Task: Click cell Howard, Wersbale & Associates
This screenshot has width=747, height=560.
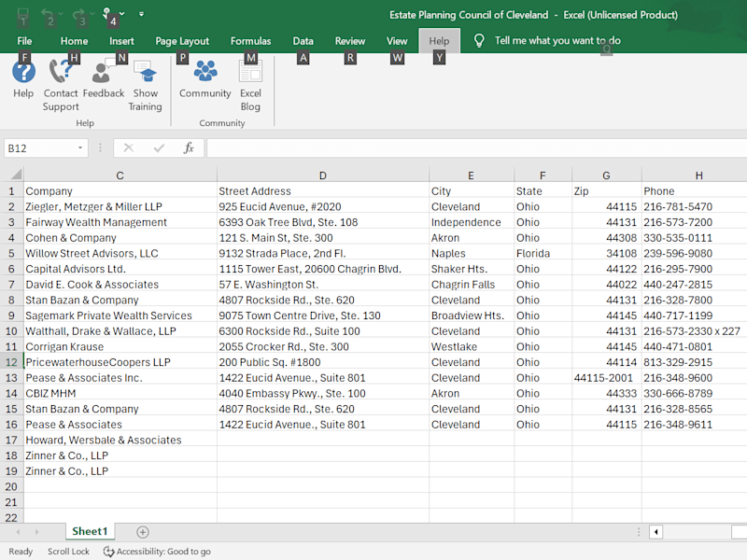Action: pos(120,440)
